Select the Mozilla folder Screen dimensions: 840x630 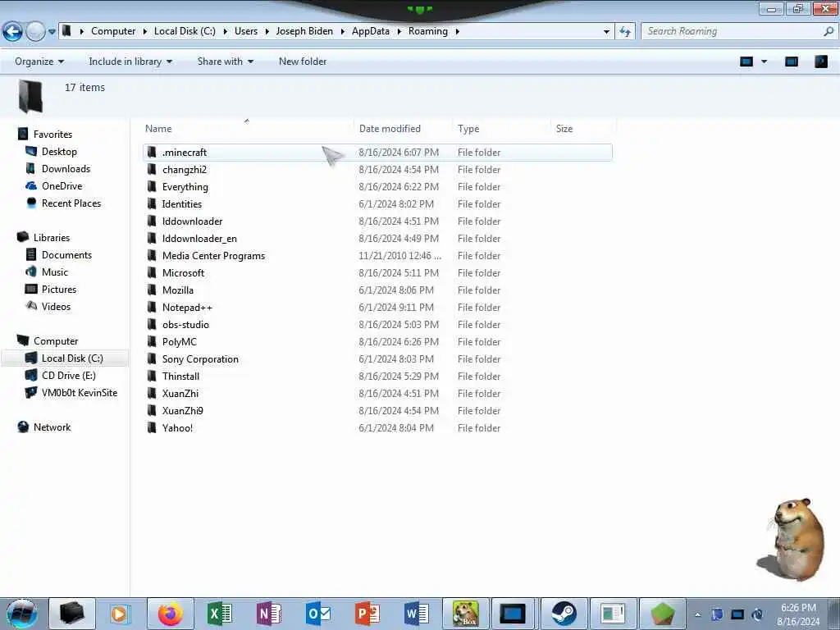coord(177,290)
